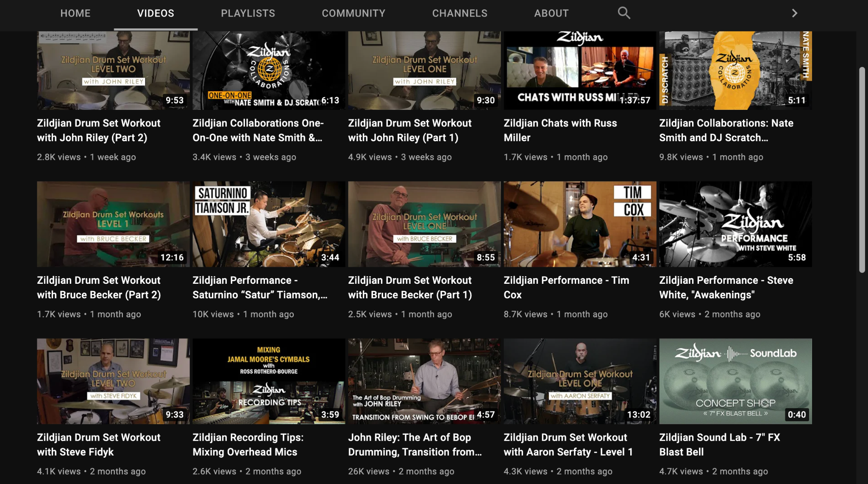
Task: Switch to the Home tab
Action: [x=75, y=13]
